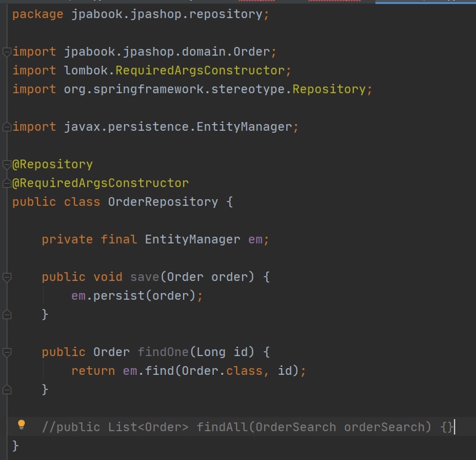This screenshot has width=476, height=460.
Task: Click the @Repository annotation above the class
Action: [x=52, y=164]
